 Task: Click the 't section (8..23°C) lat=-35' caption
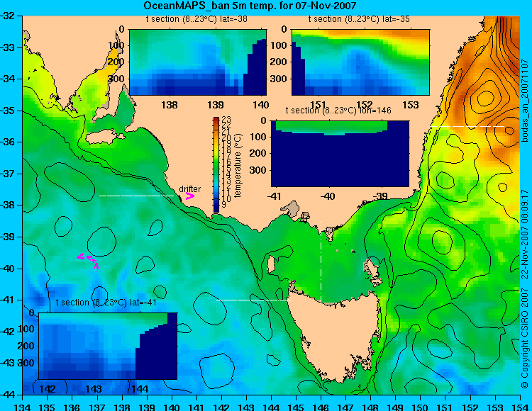359,19
